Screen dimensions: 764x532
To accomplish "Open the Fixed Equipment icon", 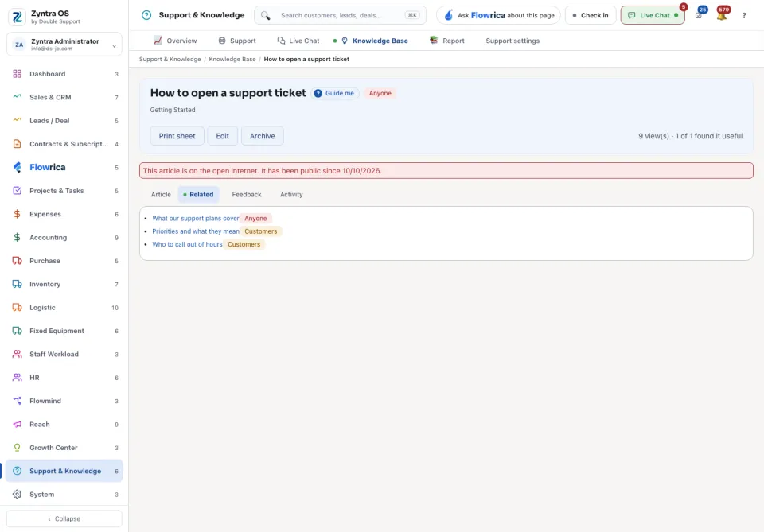I will 17,331.
